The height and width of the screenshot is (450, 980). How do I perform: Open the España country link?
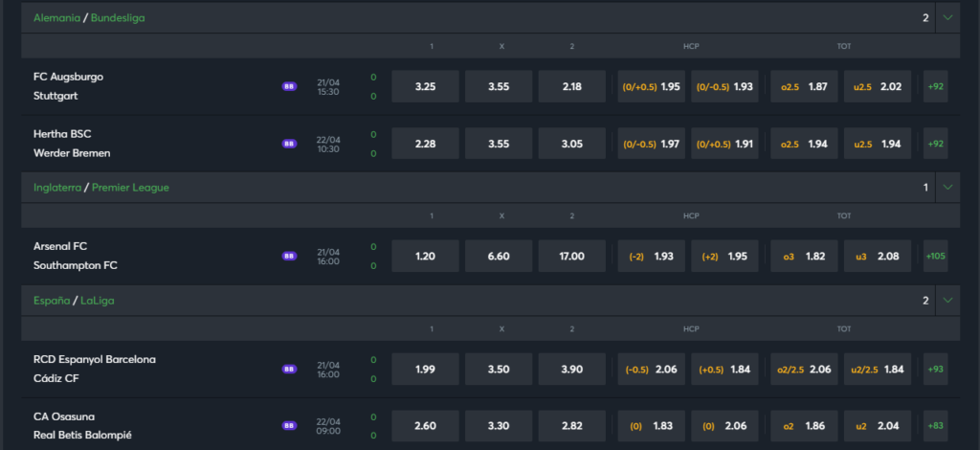coord(52,301)
